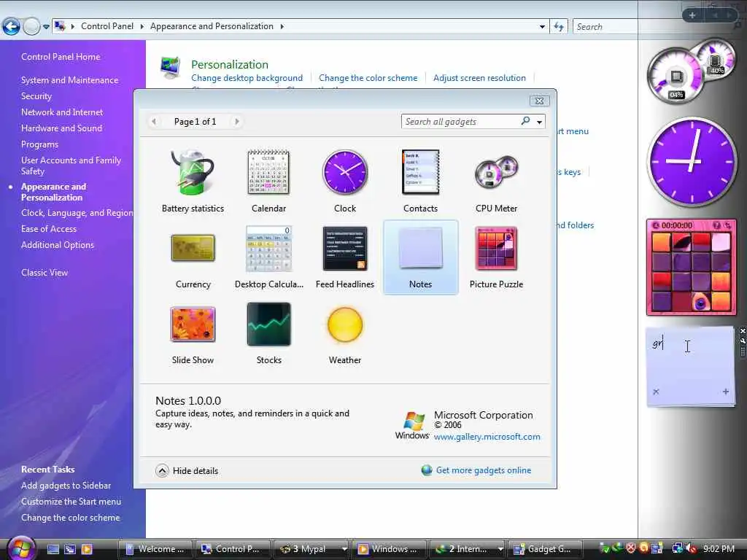Expand the Control Panel breadcrumb arrow
The height and width of the screenshot is (560, 747).
(x=142, y=27)
